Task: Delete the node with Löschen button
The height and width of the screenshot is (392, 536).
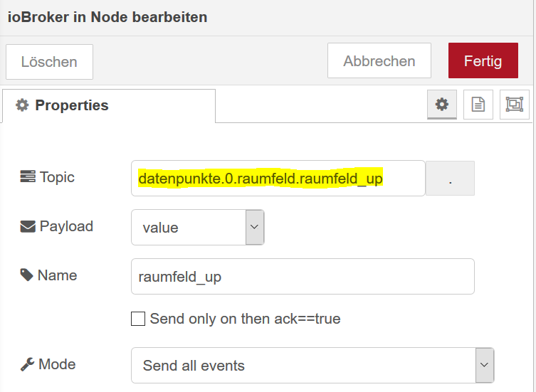Action: point(49,61)
